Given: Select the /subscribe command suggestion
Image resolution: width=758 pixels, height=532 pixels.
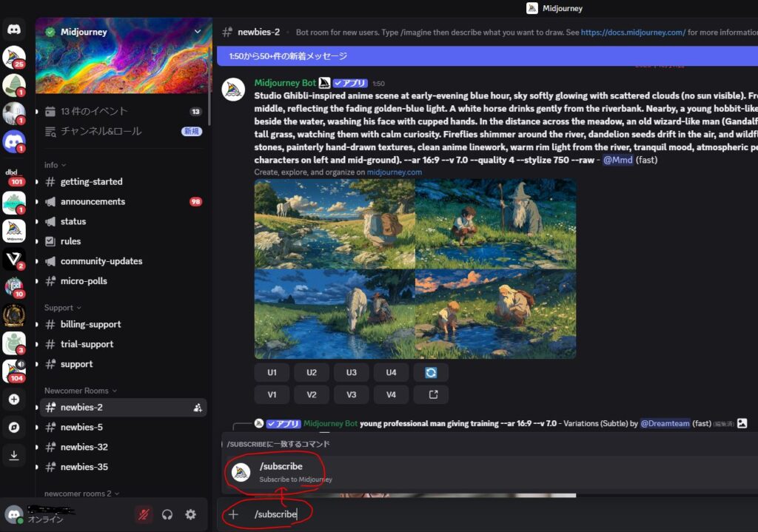Looking at the screenshot, I should point(281,472).
